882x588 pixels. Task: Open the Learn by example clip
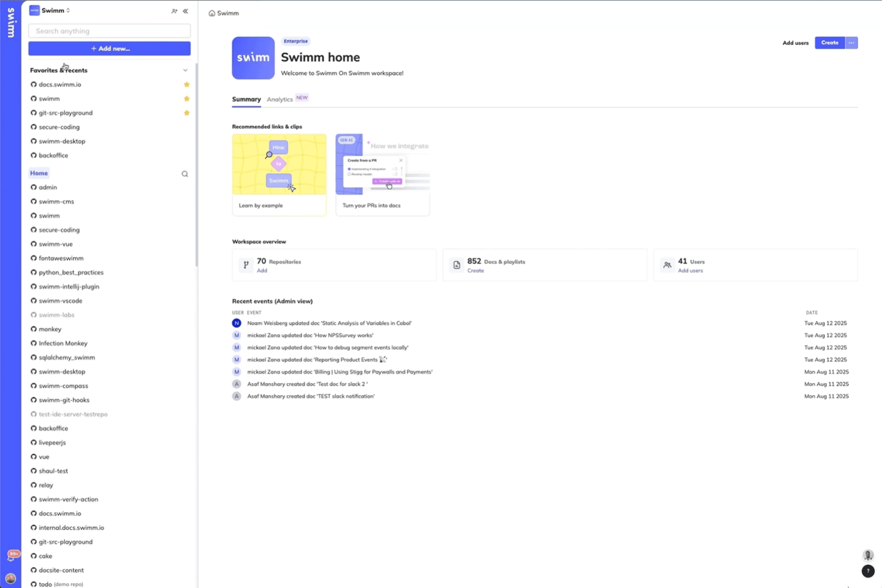tap(279, 175)
